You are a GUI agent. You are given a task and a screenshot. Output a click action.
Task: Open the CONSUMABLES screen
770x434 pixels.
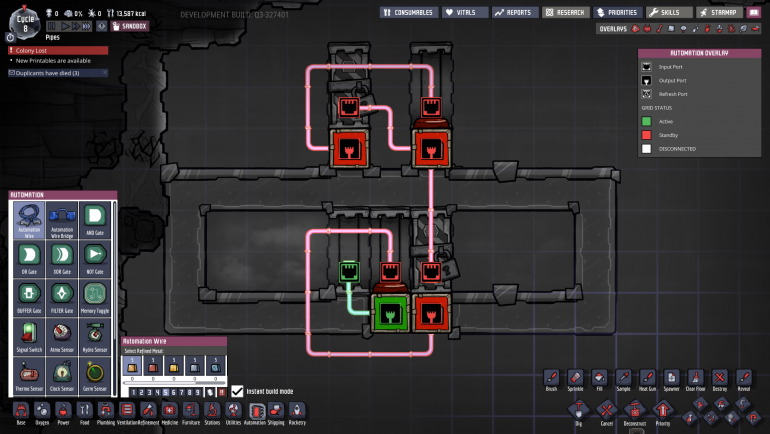(409, 12)
